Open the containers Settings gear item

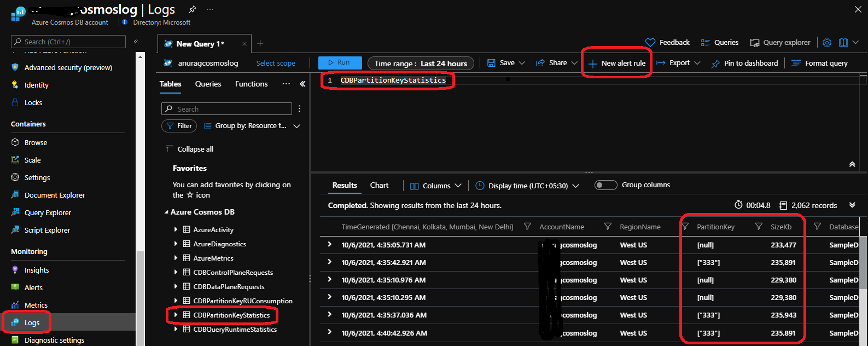[x=37, y=177]
